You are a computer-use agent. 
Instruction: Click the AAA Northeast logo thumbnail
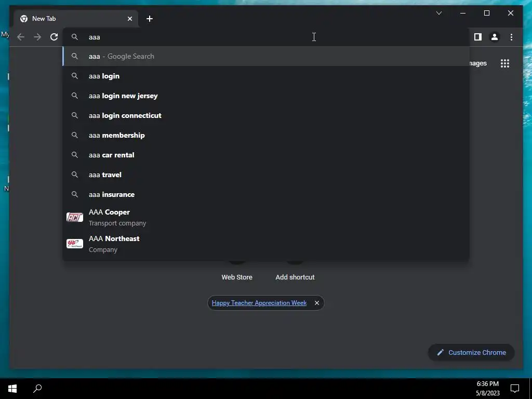75,244
